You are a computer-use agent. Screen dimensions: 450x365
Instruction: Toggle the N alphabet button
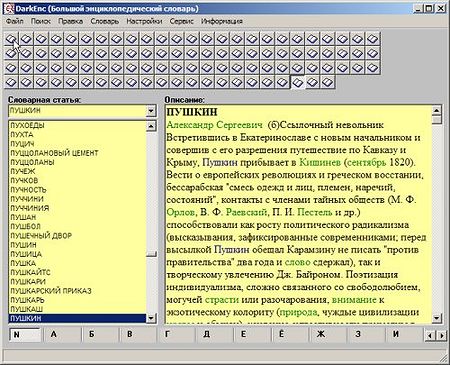pos(25,335)
